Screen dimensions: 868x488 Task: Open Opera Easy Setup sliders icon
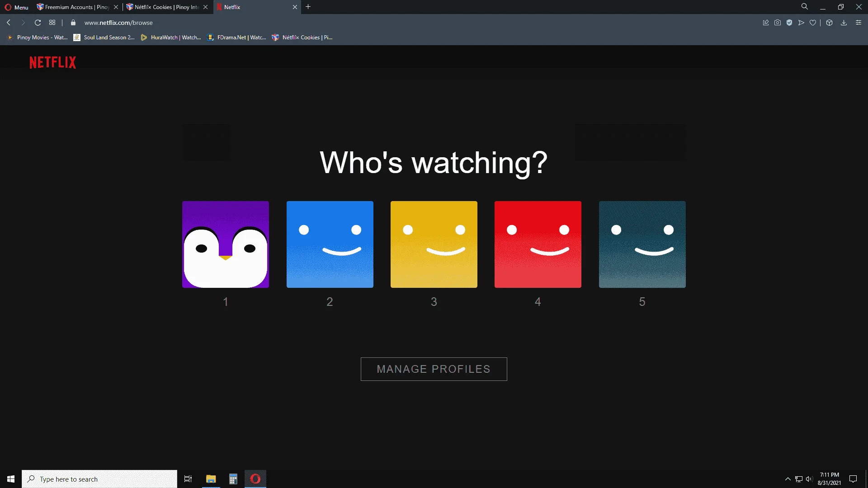pyautogui.click(x=859, y=23)
